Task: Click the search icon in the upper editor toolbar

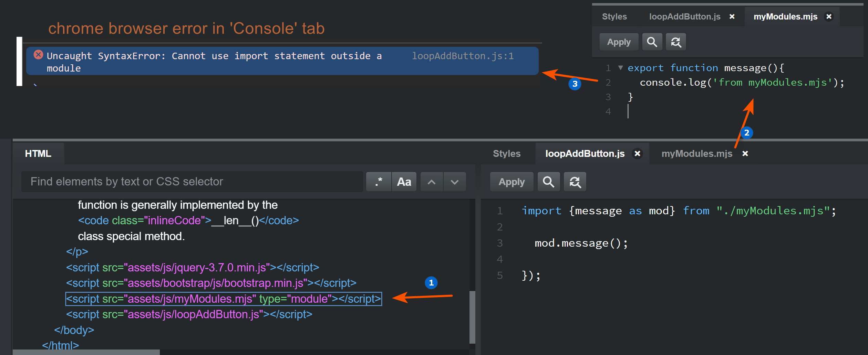Action: pyautogui.click(x=652, y=42)
